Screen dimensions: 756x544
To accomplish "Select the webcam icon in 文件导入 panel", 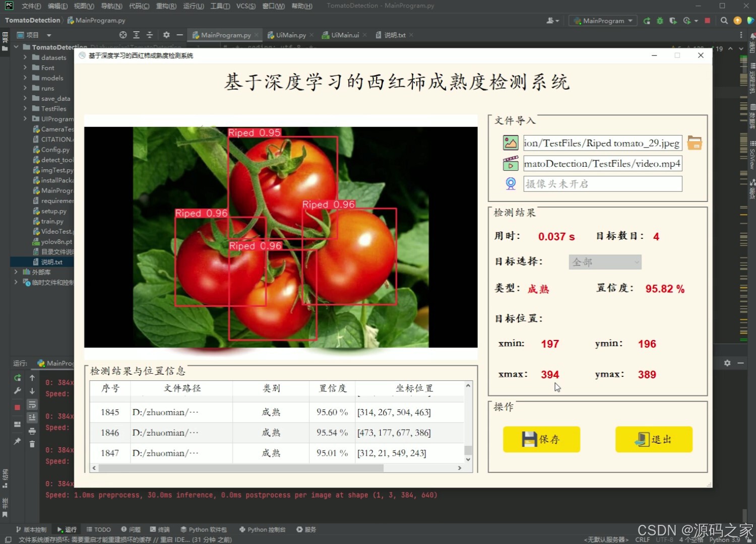I will (x=510, y=183).
